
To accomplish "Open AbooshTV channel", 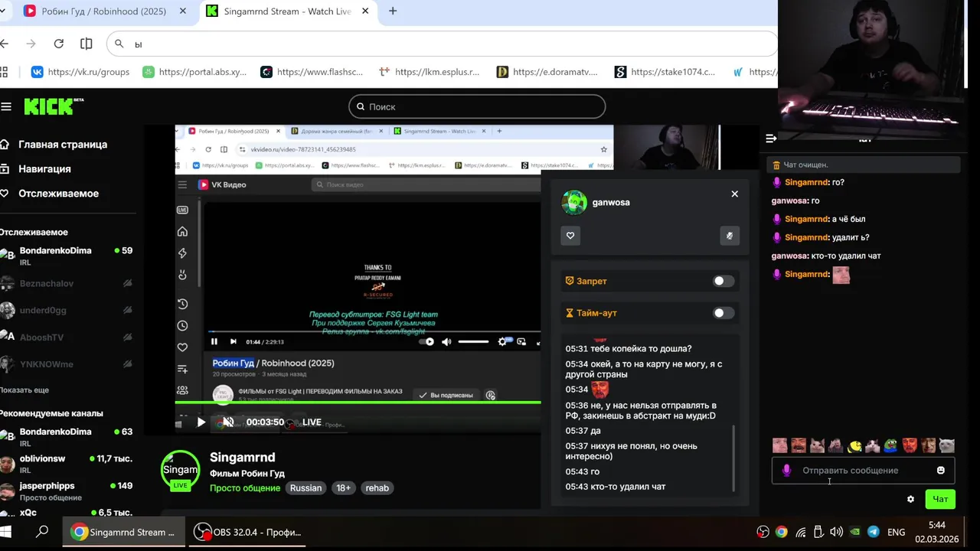I will point(67,337).
